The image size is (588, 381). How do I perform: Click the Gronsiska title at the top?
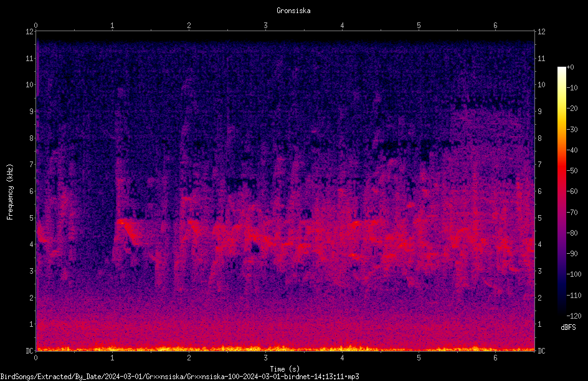(x=293, y=11)
